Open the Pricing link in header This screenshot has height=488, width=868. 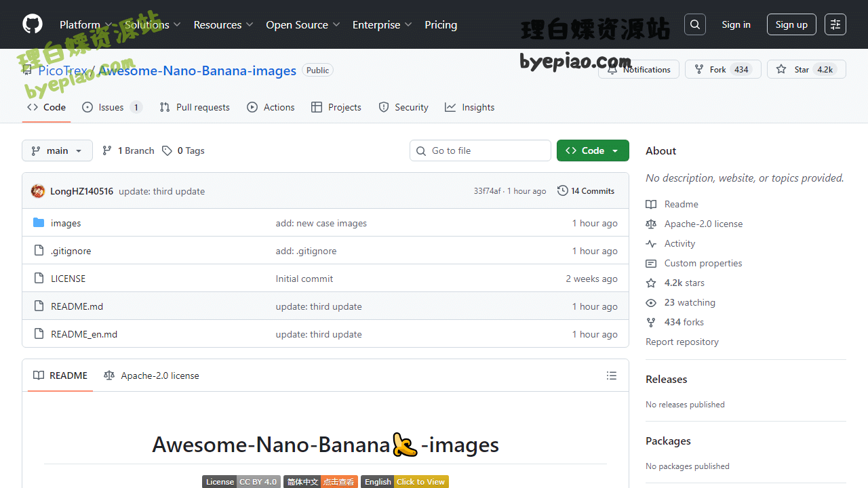441,24
